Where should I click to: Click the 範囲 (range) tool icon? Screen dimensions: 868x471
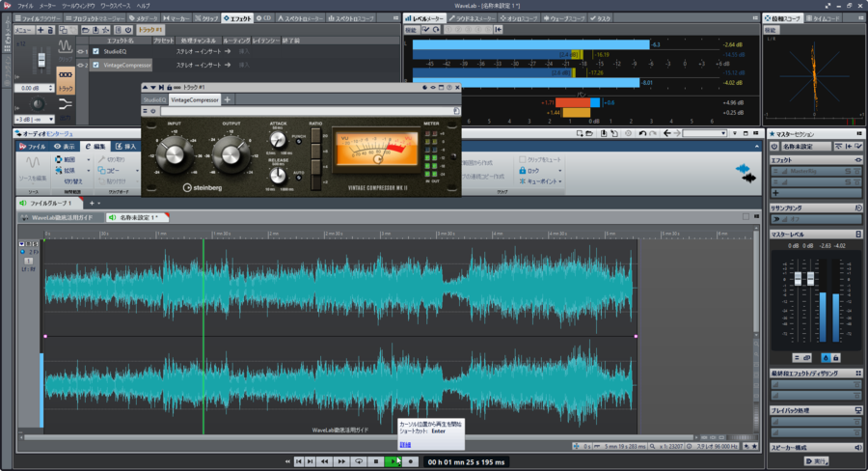(59, 159)
